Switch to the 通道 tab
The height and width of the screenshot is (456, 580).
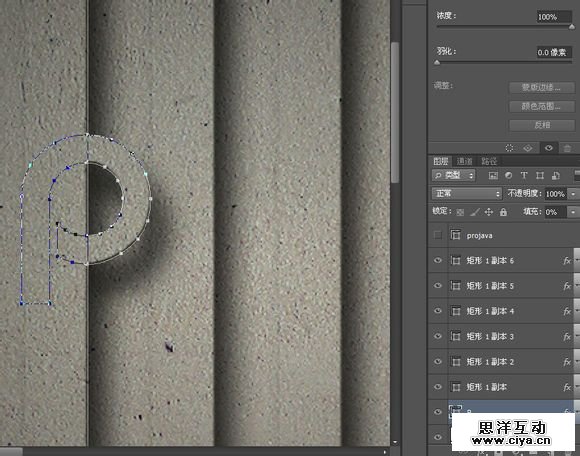pyautogui.click(x=464, y=161)
